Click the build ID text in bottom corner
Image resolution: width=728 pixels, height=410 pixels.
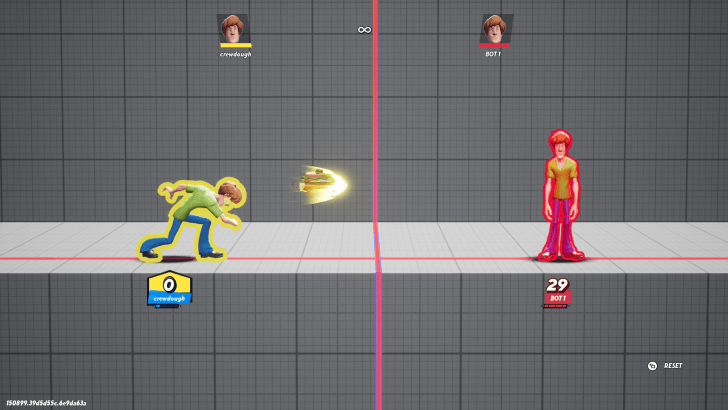coord(46,403)
